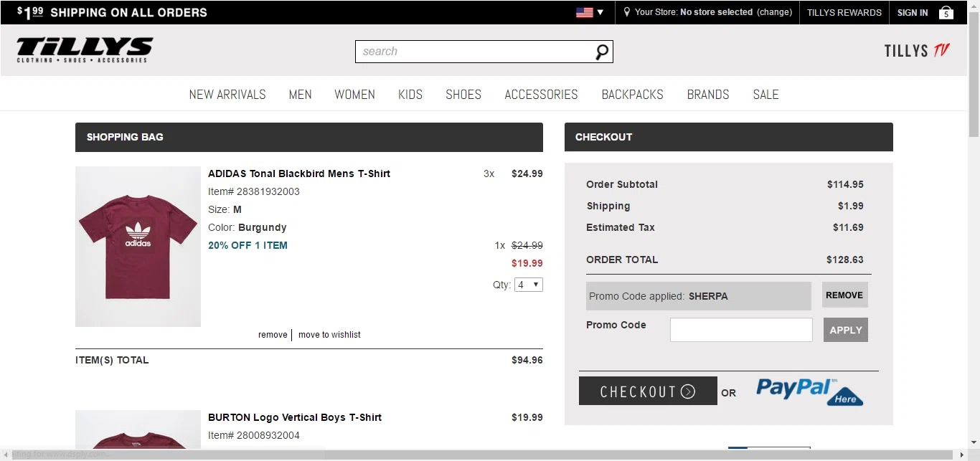980x461 pixels.
Task: Click the ITEM(S) TOTAL $94.96 amount
Action: click(527, 360)
